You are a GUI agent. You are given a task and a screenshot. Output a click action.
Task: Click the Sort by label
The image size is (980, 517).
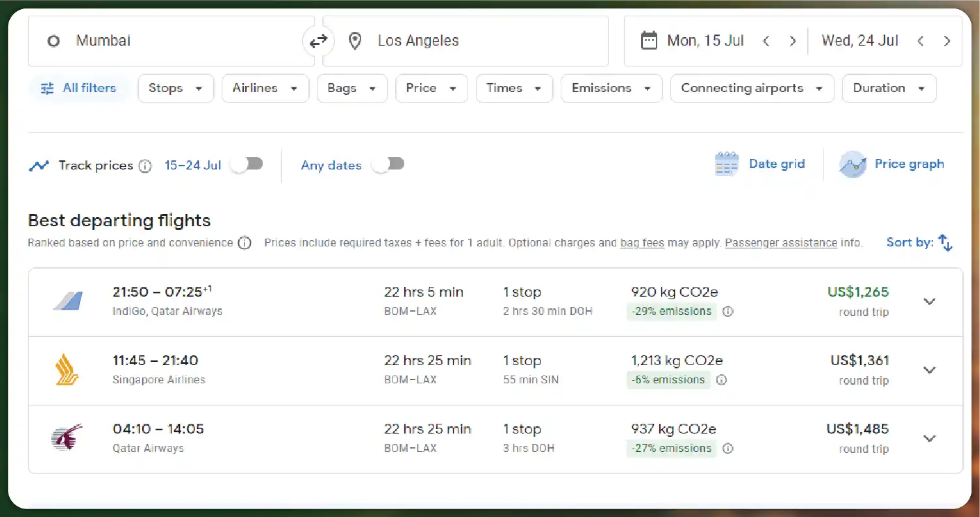[910, 243]
